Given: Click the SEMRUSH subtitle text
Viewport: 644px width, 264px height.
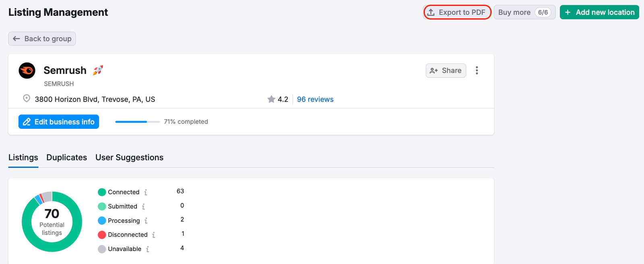Looking at the screenshot, I should [59, 84].
